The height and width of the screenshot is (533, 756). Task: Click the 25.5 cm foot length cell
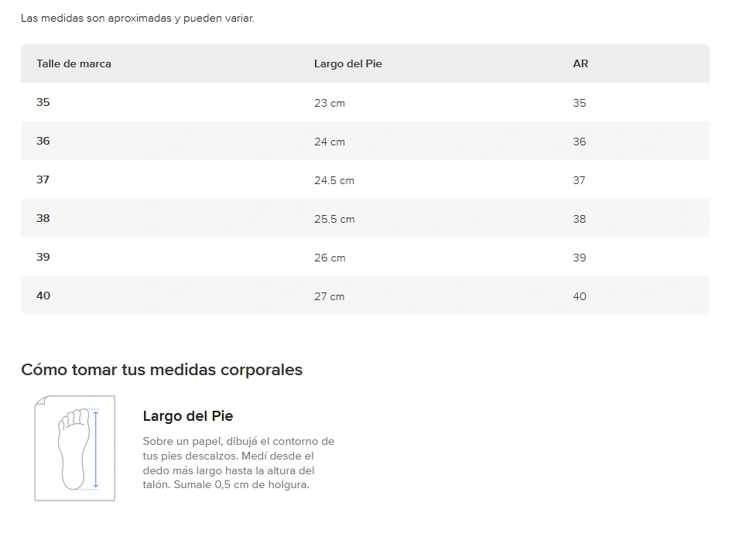click(x=334, y=219)
